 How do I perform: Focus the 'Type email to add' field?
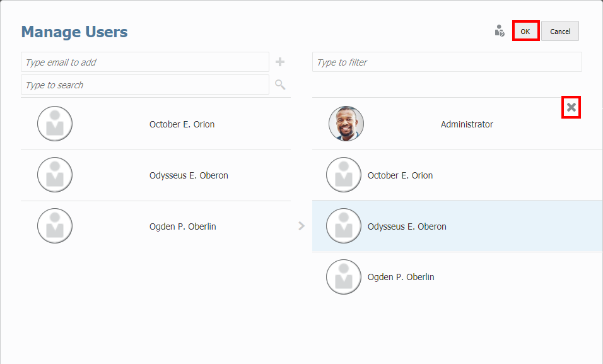click(145, 62)
